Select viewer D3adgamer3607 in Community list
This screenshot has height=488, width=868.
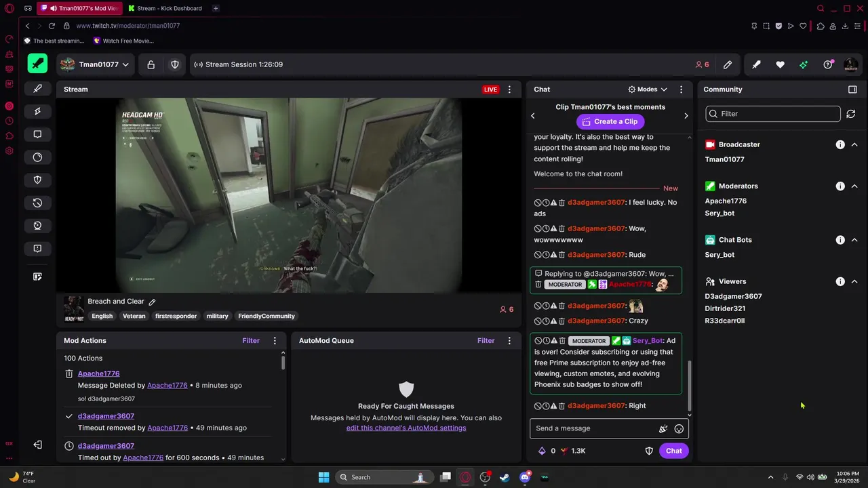tap(733, 296)
